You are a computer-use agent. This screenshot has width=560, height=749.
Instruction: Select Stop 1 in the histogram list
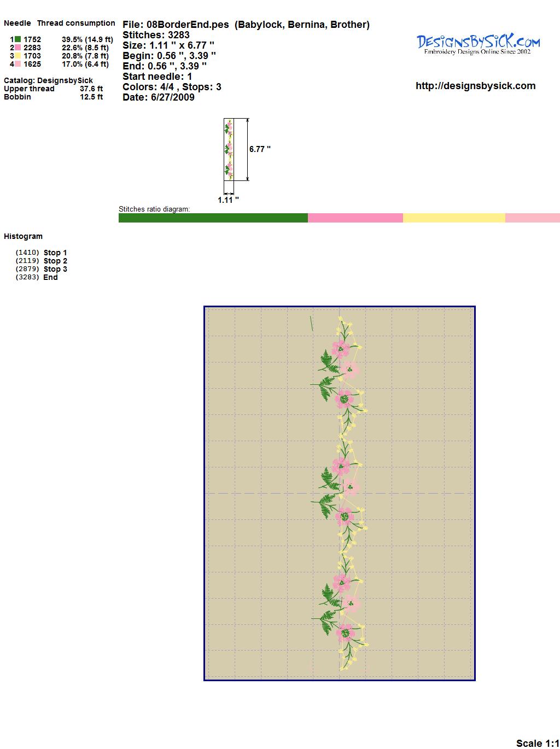55,253
